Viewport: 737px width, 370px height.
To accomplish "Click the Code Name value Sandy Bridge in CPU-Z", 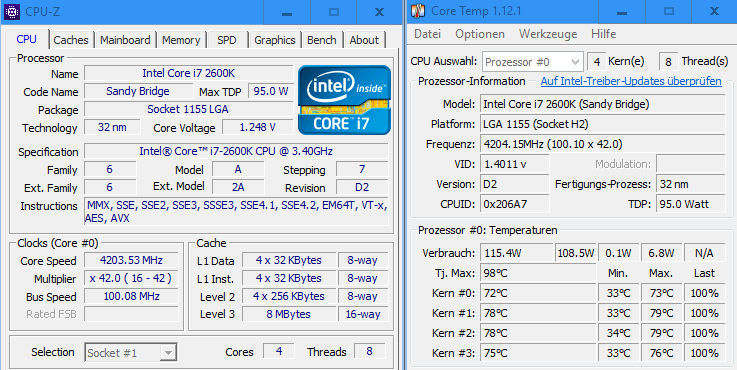I will point(138,91).
